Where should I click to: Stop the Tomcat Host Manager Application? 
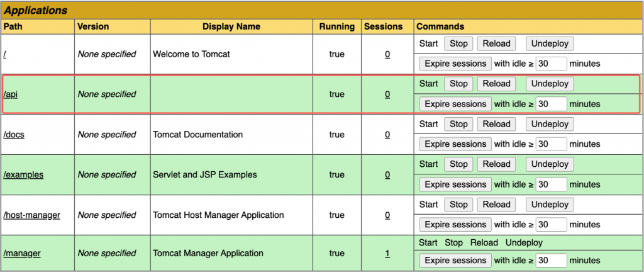pos(458,205)
